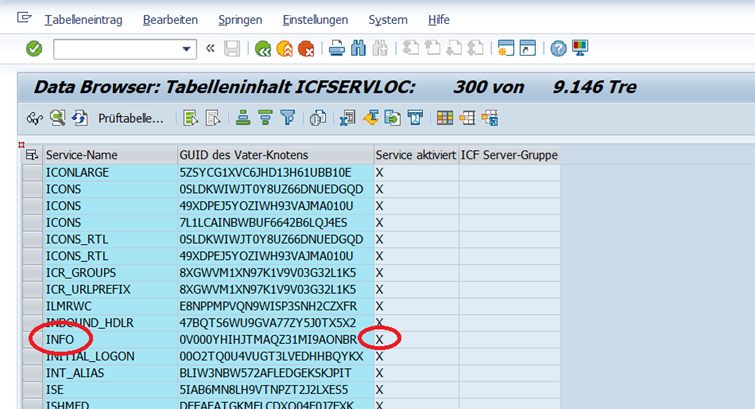The image size is (755, 409).
Task: Collapse the command field with double-chevron
Action: pyautogui.click(x=210, y=48)
